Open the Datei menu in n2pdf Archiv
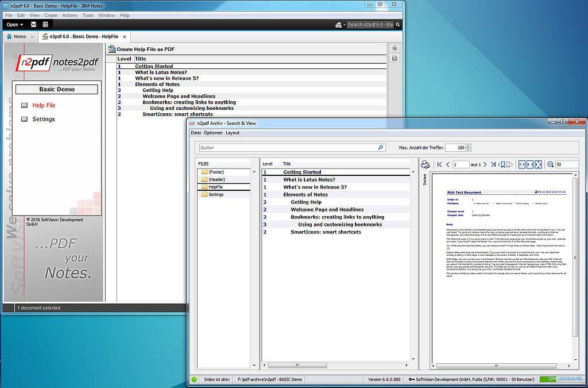This screenshot has height=388, width=588. (x=196, y=133)
